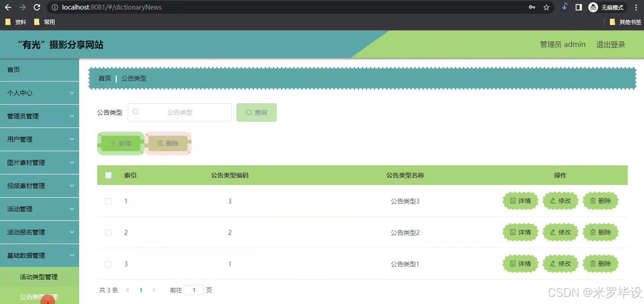
Task: Click the 公告类型2 name cell
Action: click(x=405, y=233)
